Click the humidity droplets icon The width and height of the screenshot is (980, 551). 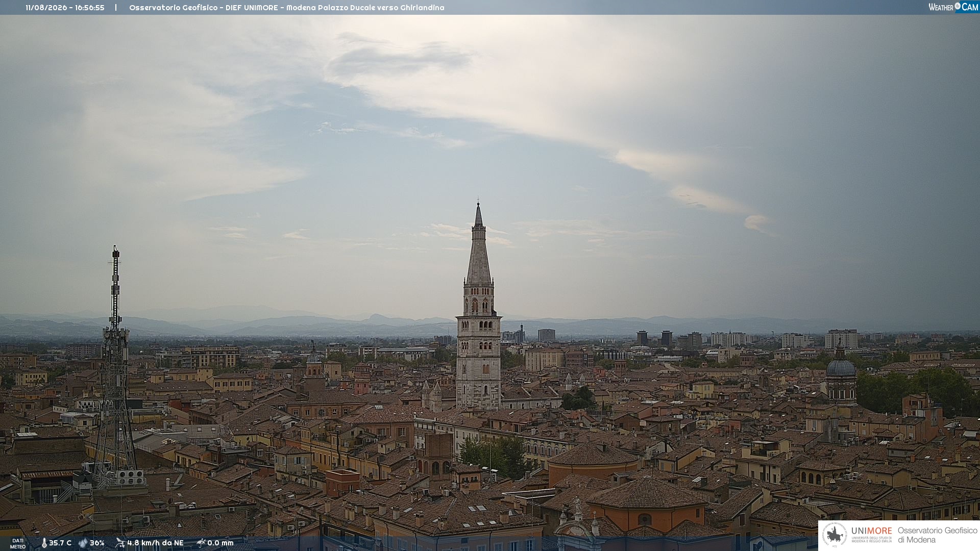point(83,543)
